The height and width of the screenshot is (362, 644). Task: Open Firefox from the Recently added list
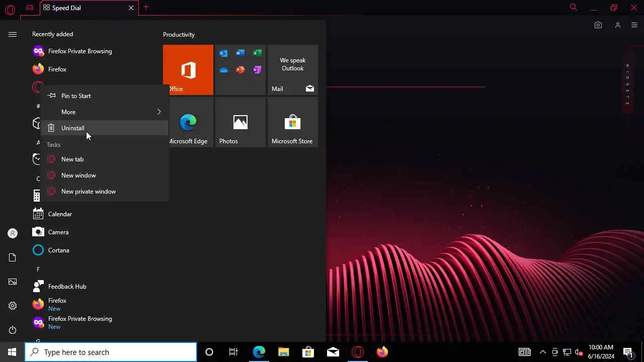pos(50,69)
